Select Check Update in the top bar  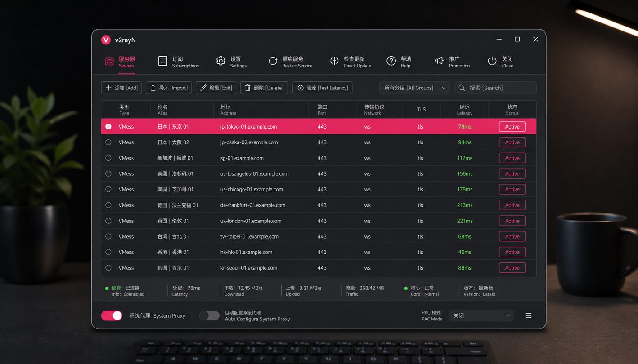tap(350, 62)
